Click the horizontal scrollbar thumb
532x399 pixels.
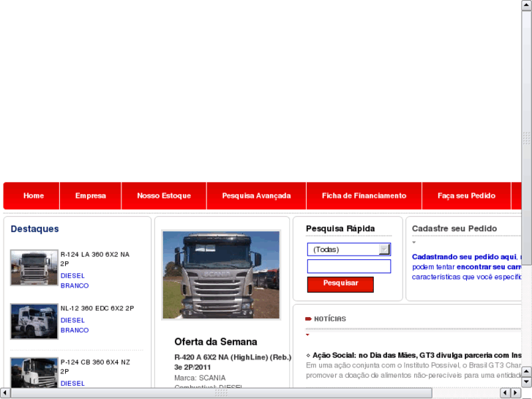click(x=221, y=393)
